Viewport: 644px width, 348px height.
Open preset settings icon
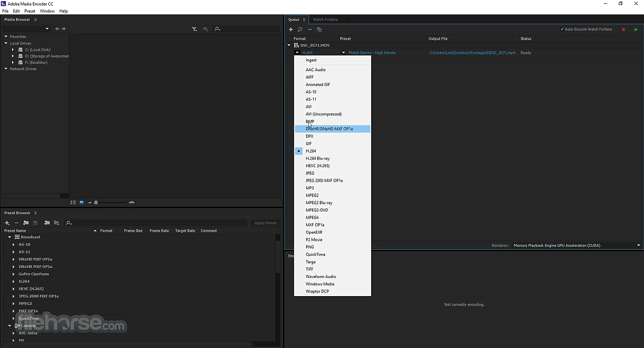(x=35, y=223)
